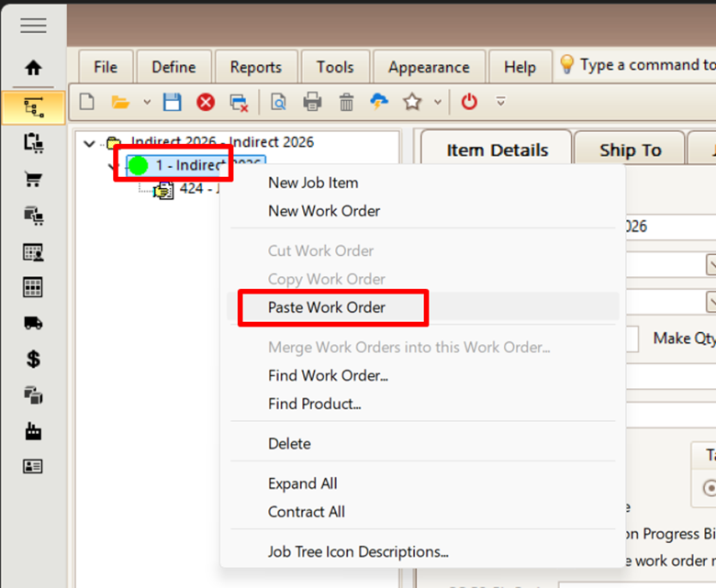Click the Home icon in sidebar

(33, 68)
